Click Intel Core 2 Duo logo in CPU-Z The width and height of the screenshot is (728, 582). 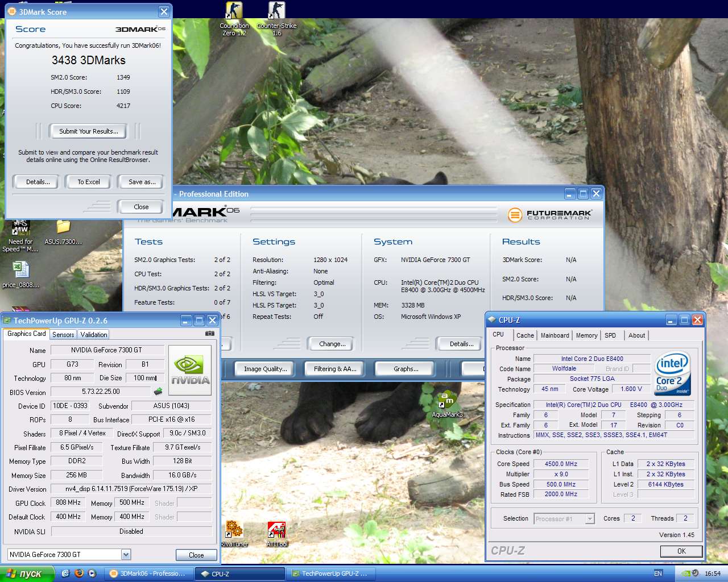672,373
